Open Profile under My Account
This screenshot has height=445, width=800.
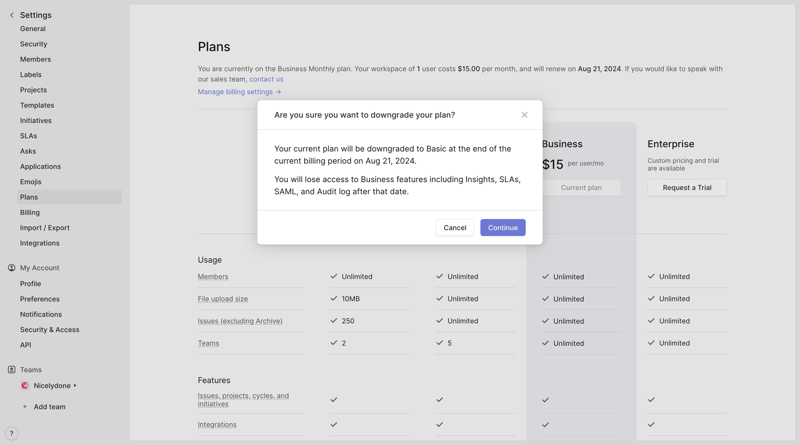click(31, 284)
